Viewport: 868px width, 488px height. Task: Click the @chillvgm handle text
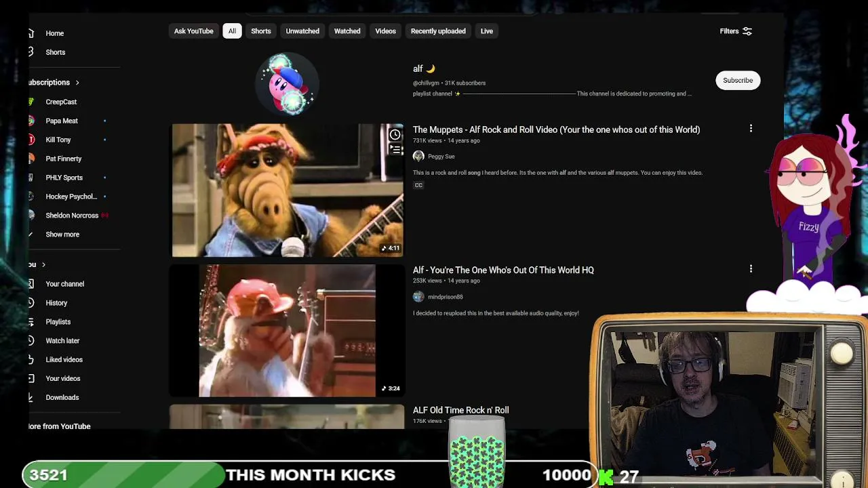click(426, 83)
